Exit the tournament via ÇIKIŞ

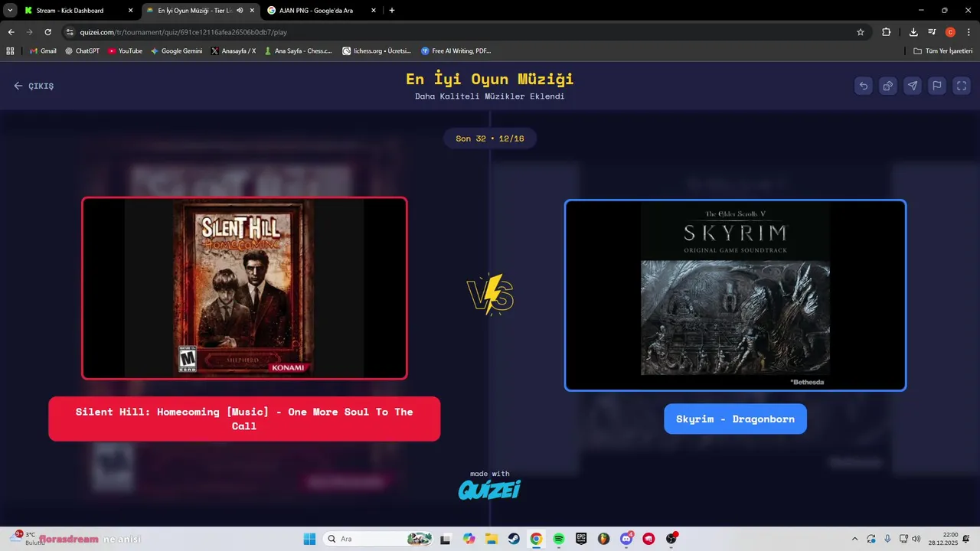tap(34, 86)
